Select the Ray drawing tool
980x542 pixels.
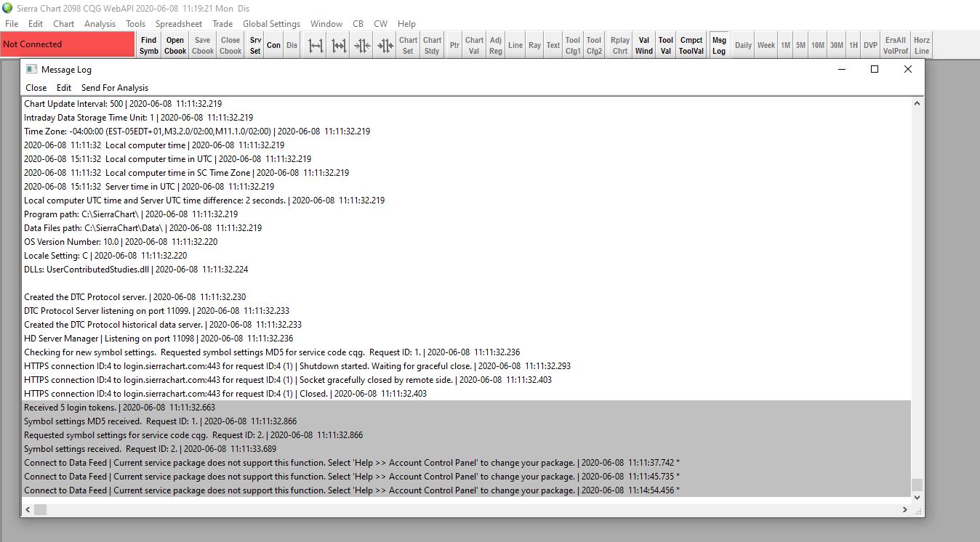click(x=534, y=45)
